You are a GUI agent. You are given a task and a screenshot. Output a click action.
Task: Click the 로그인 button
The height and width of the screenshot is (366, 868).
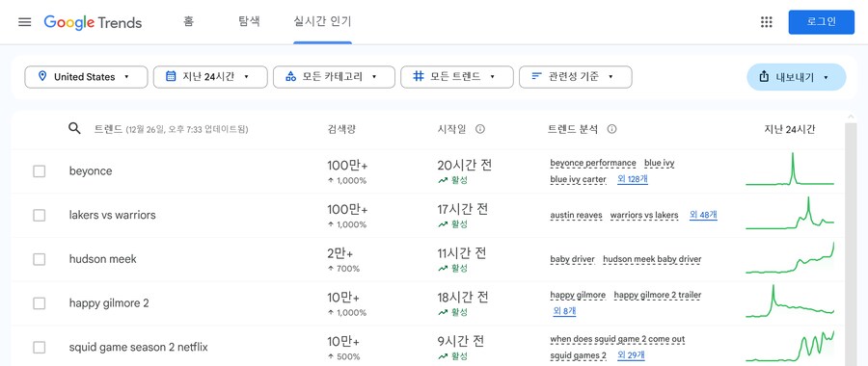pyautogui.click(x=822, y=22)
